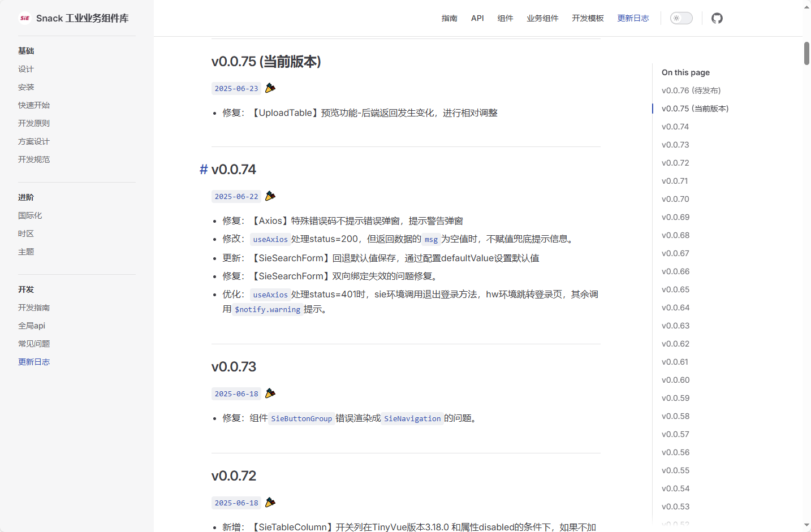Jump to v0.0.61 in page outline
Image resolution: width=811 pixels, height=532 pixels.
675,362
